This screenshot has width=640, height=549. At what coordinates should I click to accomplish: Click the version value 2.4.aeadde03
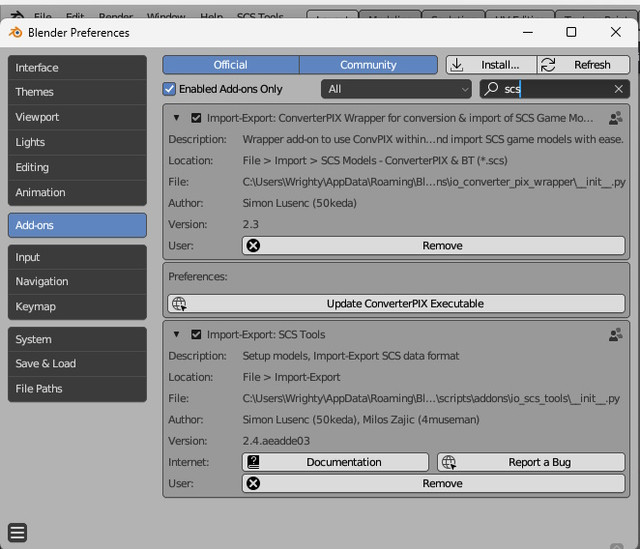point(276,441)
